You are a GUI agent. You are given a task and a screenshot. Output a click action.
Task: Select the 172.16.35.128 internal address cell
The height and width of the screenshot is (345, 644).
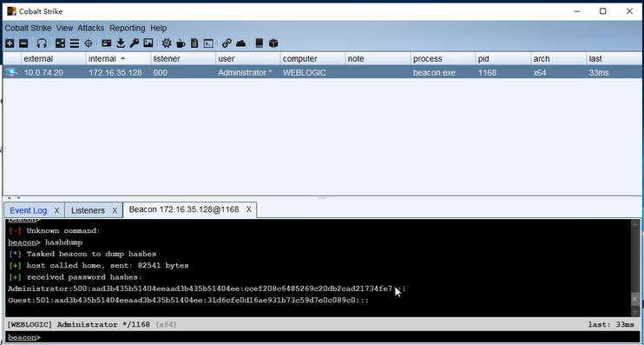coord(118,73)
